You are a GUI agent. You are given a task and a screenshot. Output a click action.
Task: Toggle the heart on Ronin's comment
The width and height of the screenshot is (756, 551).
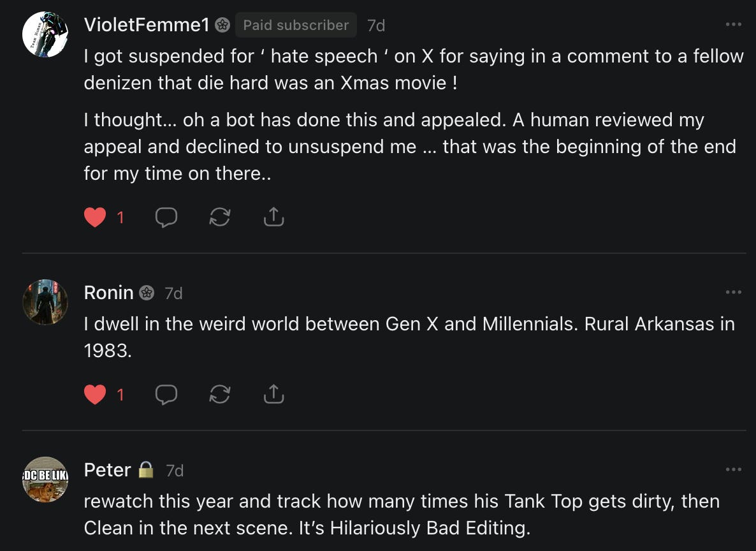[x=95, y=395]
